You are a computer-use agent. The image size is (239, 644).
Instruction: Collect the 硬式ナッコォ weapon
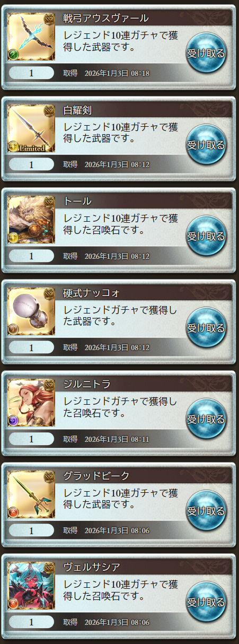pos(206,328)
